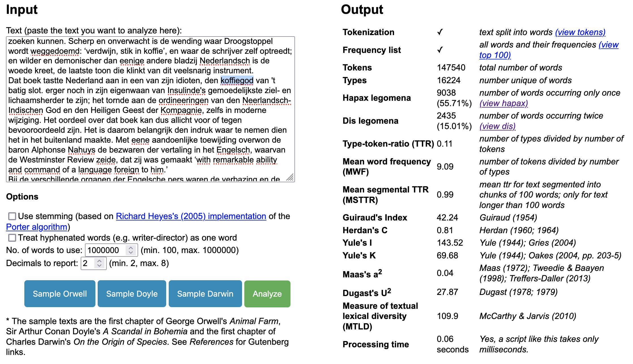Click the misspelled word weggedoemd in text
The width and height of the screenshot is (633, 364).
[55, 51]
